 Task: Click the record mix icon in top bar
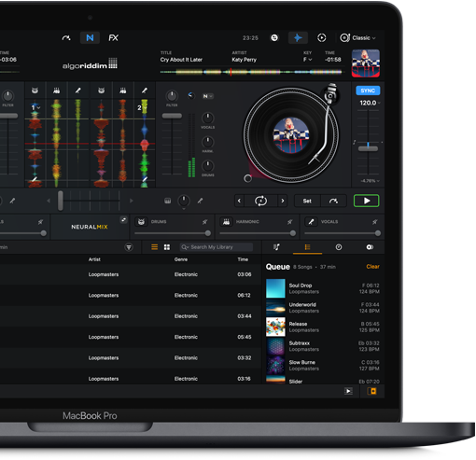pyautogui.click(x=321, y=38)
